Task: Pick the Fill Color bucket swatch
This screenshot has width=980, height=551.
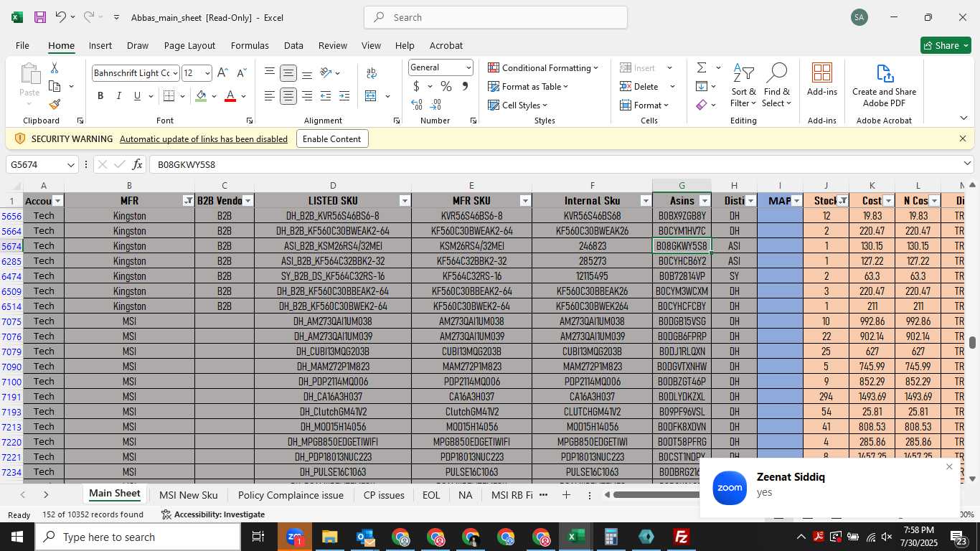Action: (201, 96)
